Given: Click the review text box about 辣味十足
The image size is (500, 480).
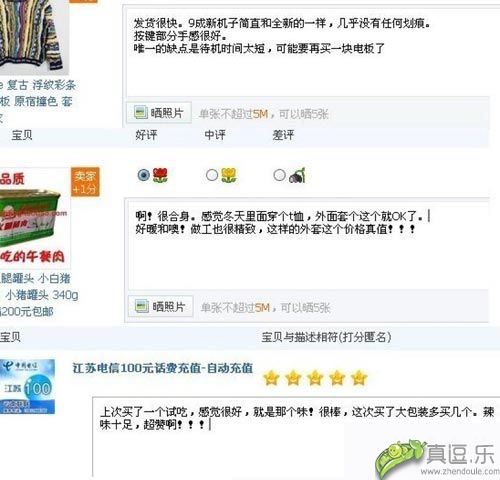Looking at the screenshot, I should [296, 437].
